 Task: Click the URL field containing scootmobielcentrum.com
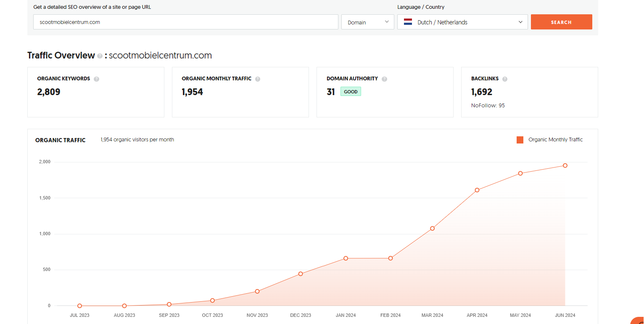pyautogui.click(x=185, y=22)
